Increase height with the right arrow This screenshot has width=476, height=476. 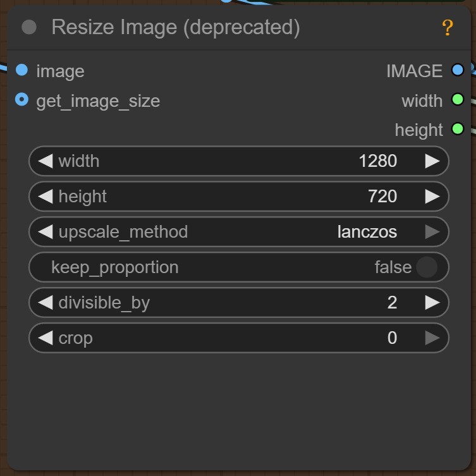pyautogui.click(x=432, y=197)
